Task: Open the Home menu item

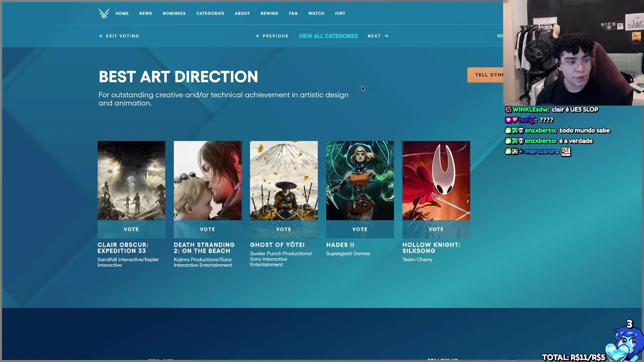Action: pos(122,14)
